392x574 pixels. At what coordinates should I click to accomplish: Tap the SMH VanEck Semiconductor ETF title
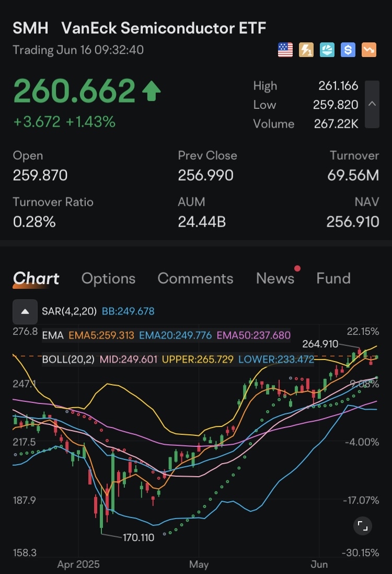139,28
